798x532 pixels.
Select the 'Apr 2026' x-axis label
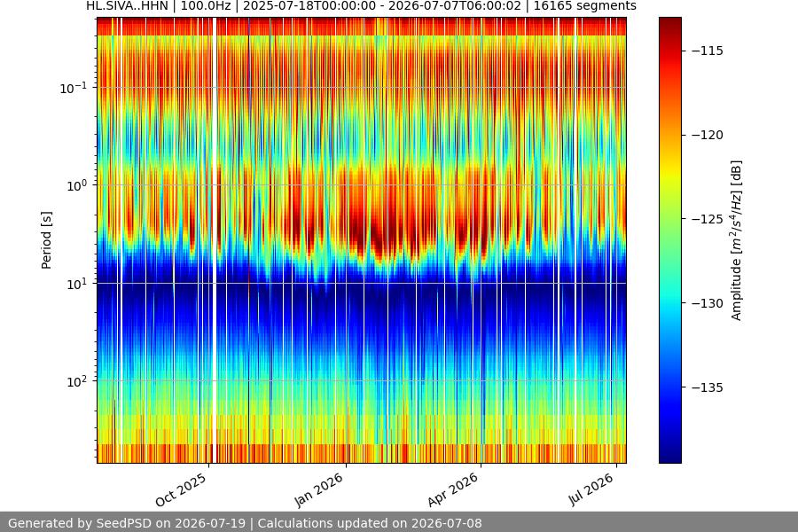pyautogui.click(x=453, y=489)
